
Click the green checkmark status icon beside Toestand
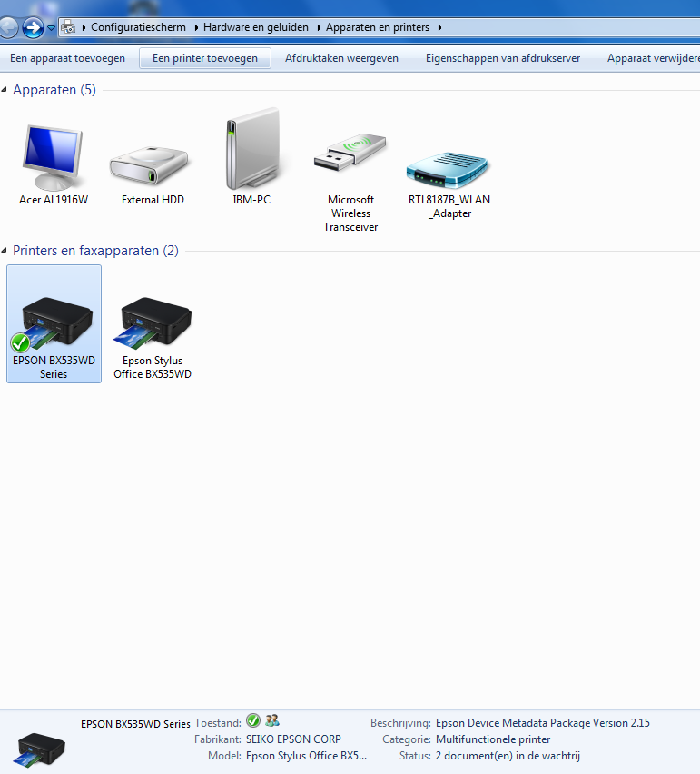(253, 720)
